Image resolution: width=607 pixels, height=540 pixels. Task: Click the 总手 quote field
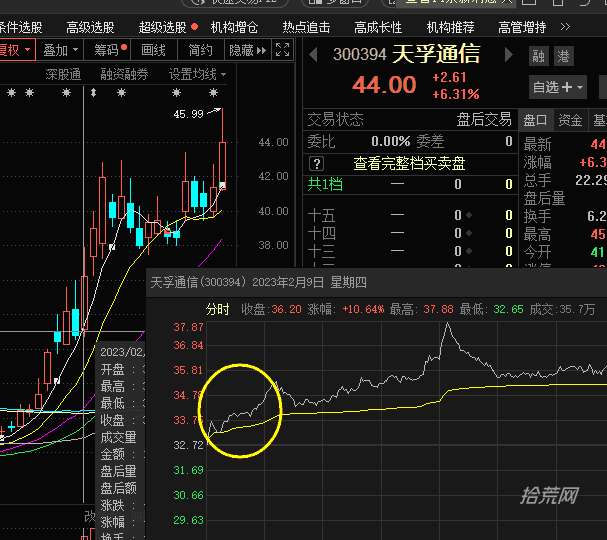564,180
